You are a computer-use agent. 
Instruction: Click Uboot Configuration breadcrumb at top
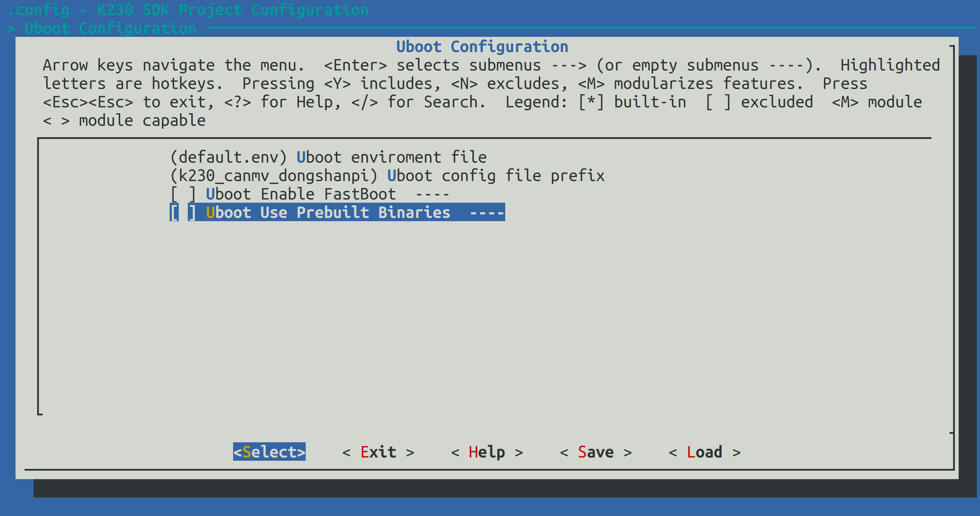110,29
